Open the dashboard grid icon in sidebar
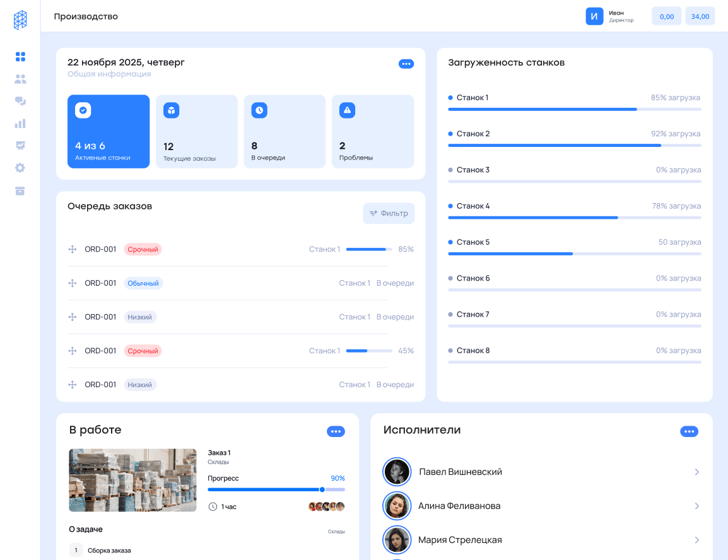This screenshot has height=560, width=728. [x=20, y=57]
